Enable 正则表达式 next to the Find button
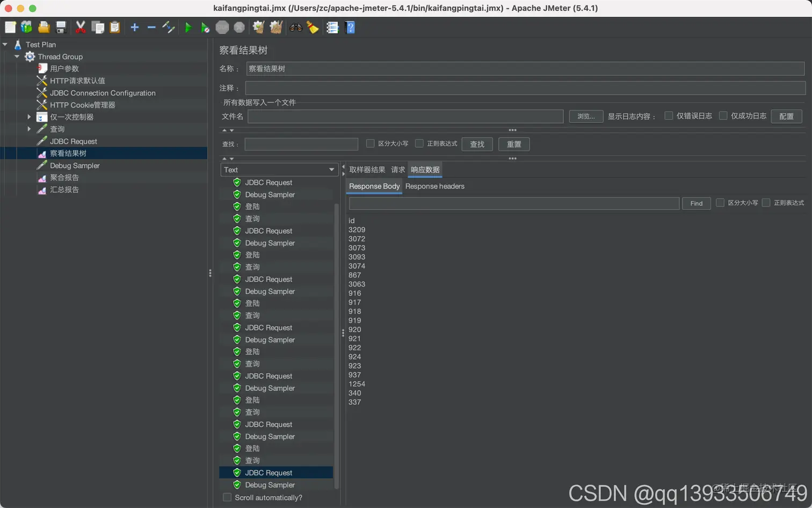812x508 pixels. click(766, 203)
